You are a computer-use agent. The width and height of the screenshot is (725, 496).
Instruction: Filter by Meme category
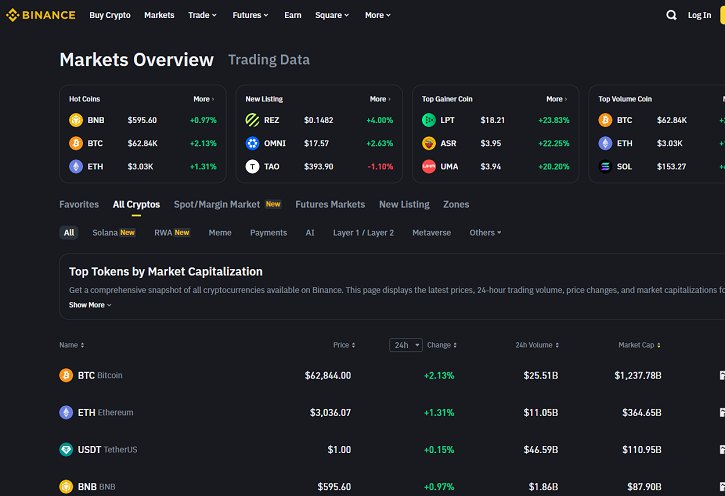(x=220, y=233)
